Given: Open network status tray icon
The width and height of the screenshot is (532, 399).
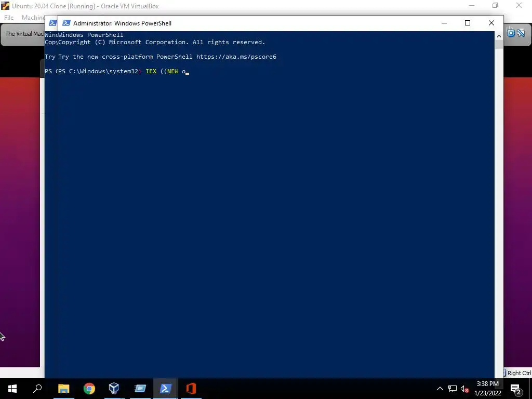Looking at the screenshot, I should point(453,389).
